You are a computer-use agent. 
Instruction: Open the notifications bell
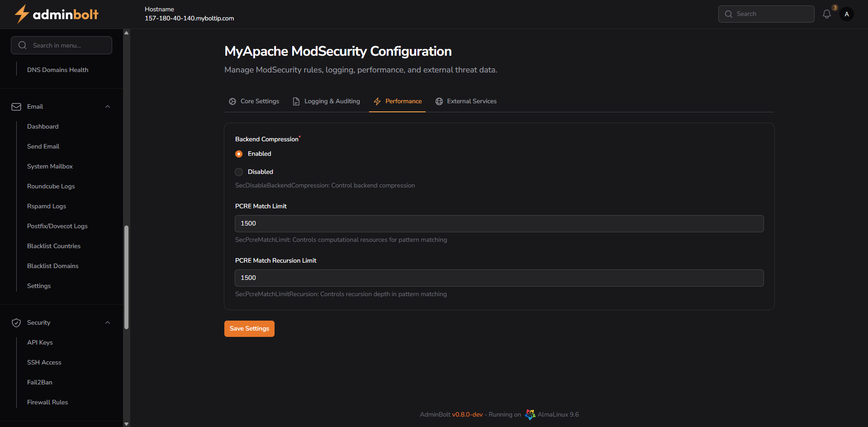pos(826,14)
